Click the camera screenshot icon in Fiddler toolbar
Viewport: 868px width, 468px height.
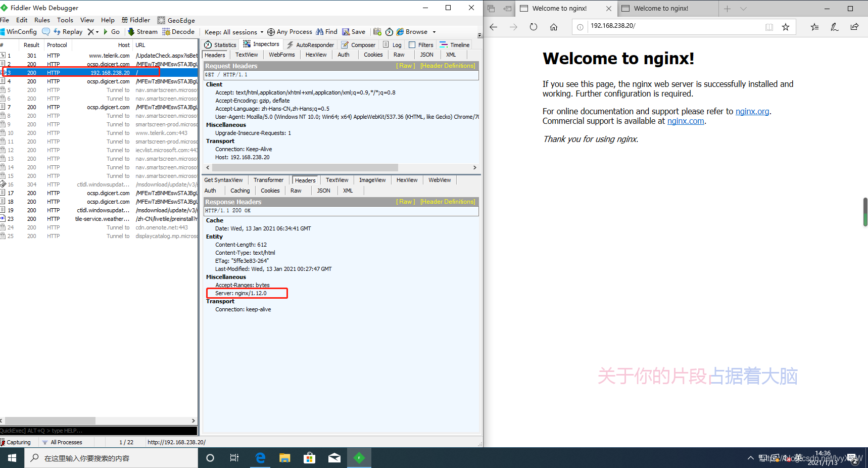[x=377, y=32]
